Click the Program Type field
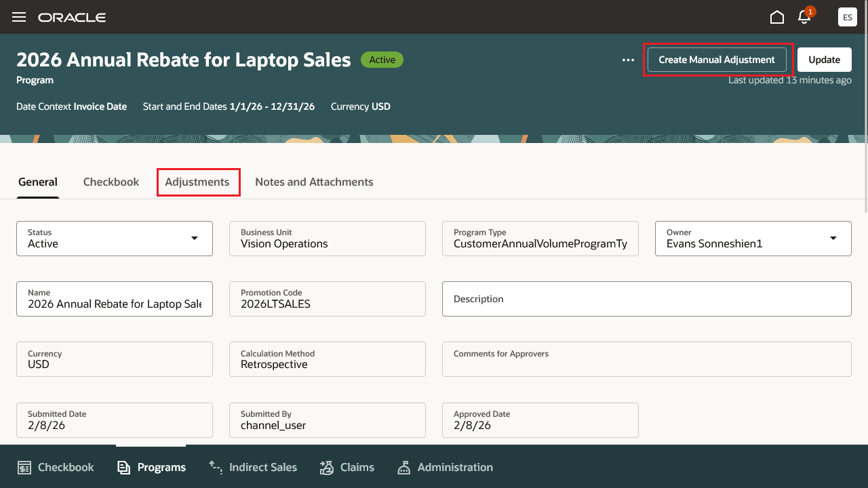The height and width of the screenshot is (488, 868). 540,239
